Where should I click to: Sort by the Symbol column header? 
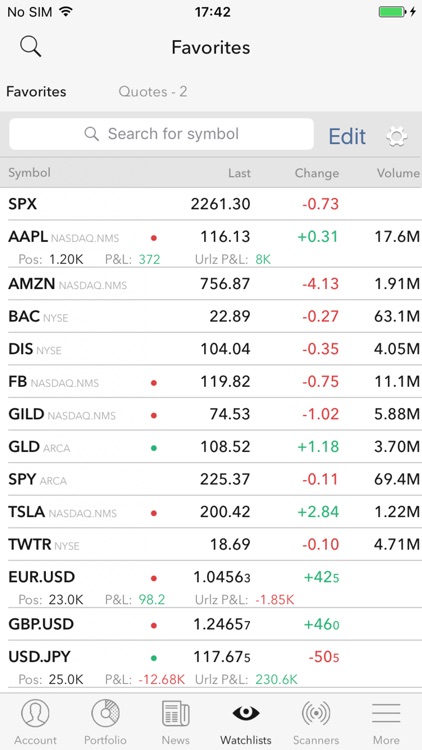29,173
